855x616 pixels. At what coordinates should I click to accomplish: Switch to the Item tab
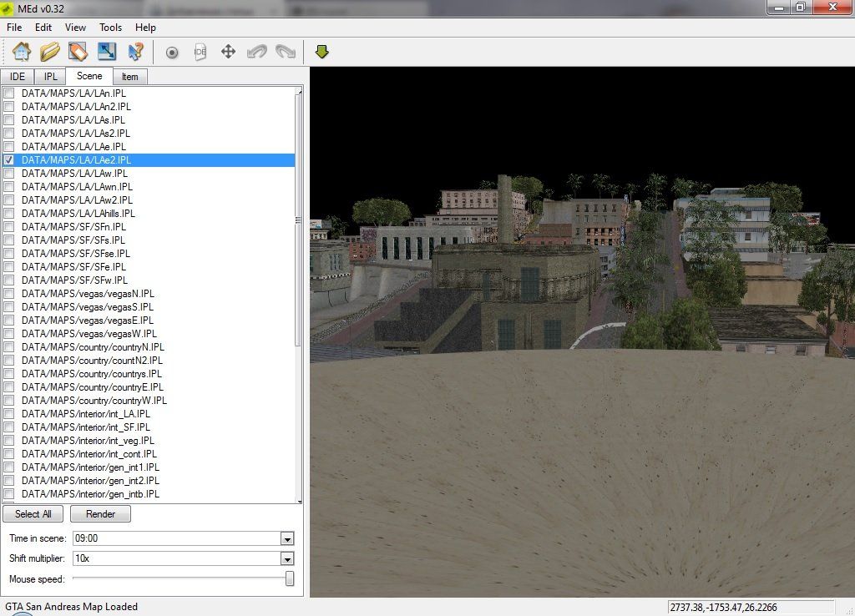[x=129, y=77]
